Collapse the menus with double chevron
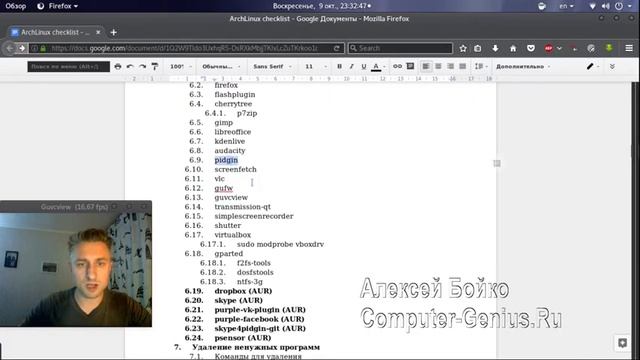Image resolution: width=640 pixels, height=360 pixels. [612, 67]
